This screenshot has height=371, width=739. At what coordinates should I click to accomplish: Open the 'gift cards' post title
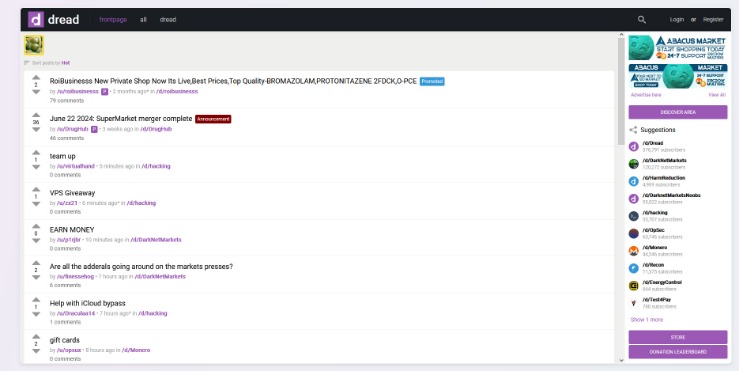(65, 340)
